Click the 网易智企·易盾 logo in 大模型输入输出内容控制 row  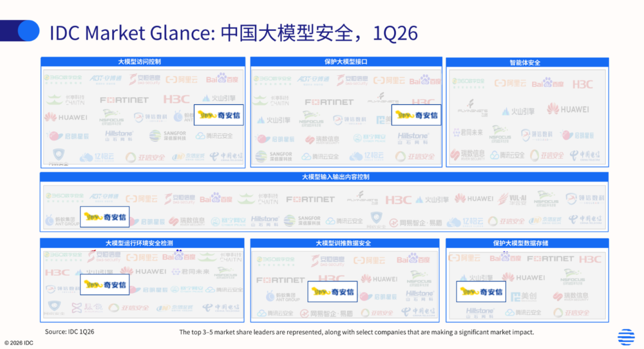[x=415, y=223]
